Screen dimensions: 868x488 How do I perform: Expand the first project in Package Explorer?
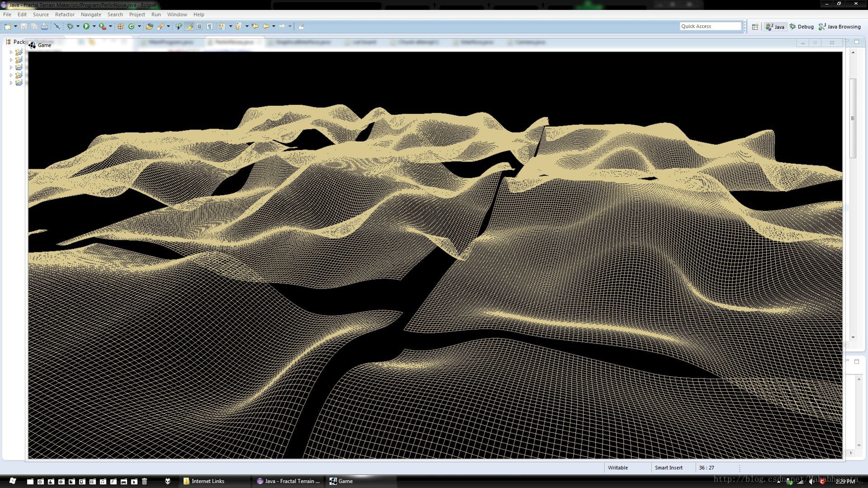(11, 52)
